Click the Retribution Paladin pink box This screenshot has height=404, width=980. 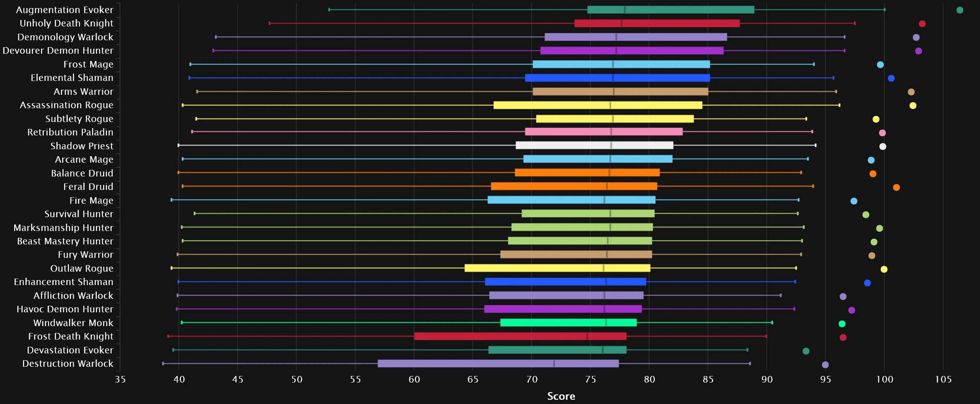click(603, 132)
